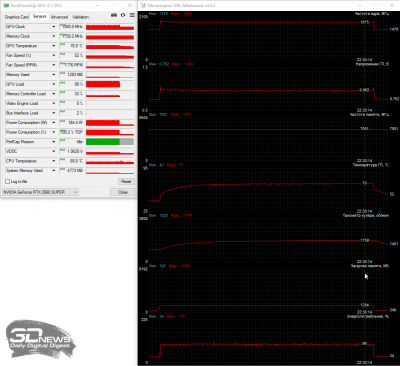This screenshot has width=400, height=366.
Task: Open the Power Consumption (W) dropdown
Action: pyautogui.click(x=54, y=123)
